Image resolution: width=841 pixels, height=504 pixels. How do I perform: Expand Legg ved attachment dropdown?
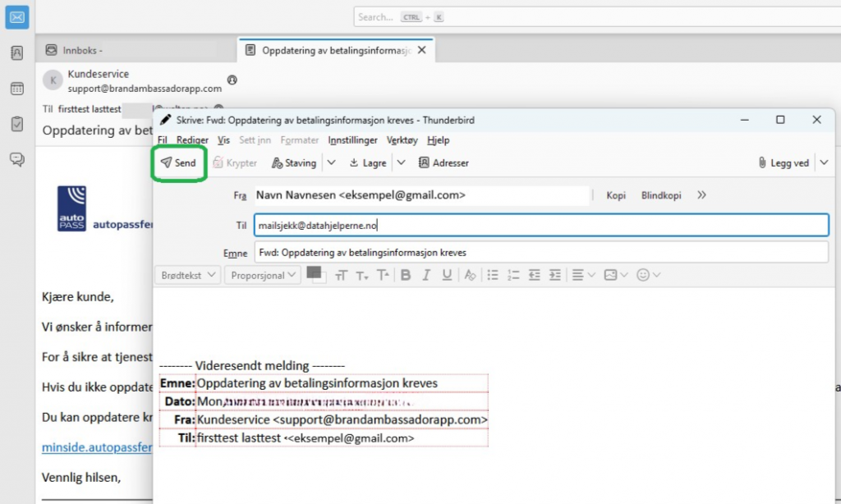coord(825,163)
